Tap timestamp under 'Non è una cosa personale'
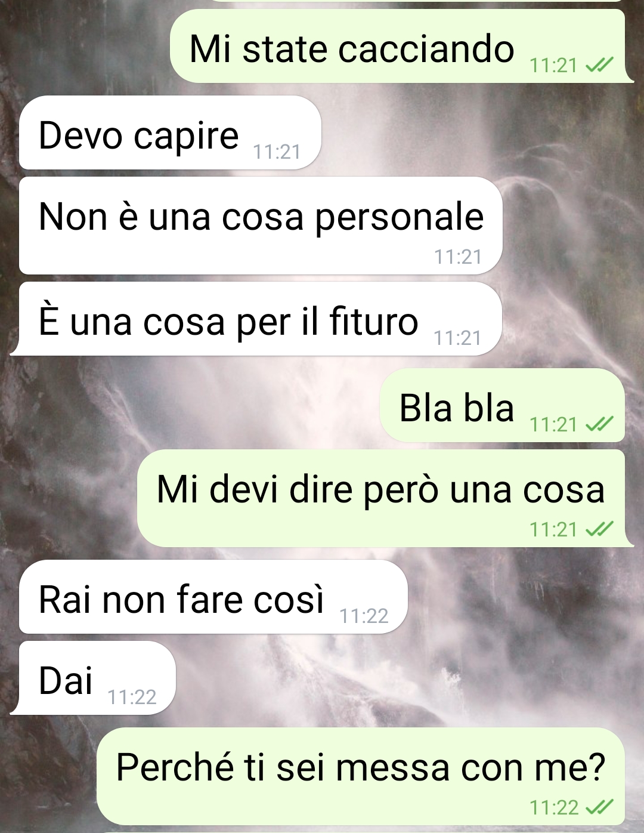The image size is (644, 833). coord(458,257)
